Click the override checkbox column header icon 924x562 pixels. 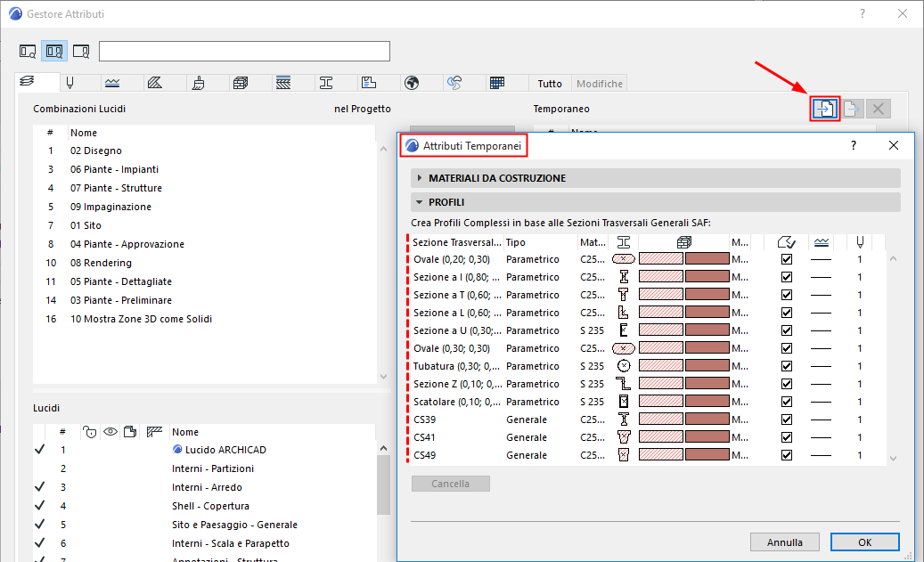click(x=786, y=242)
